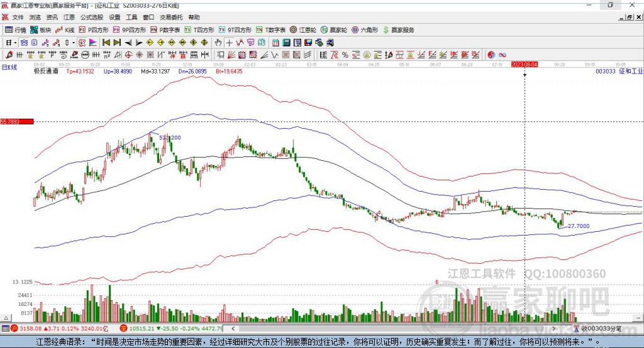Expand the candlestick style dropdown arrow
This screenshot has height=348, width=644.
point(74,43)
